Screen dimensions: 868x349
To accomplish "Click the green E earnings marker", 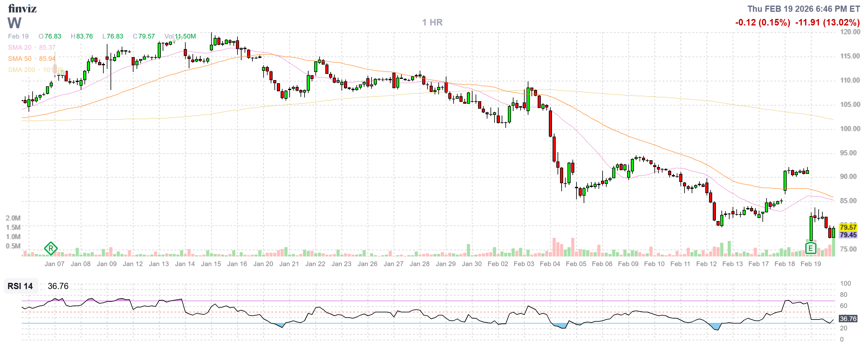I will (x=810, y=249).
